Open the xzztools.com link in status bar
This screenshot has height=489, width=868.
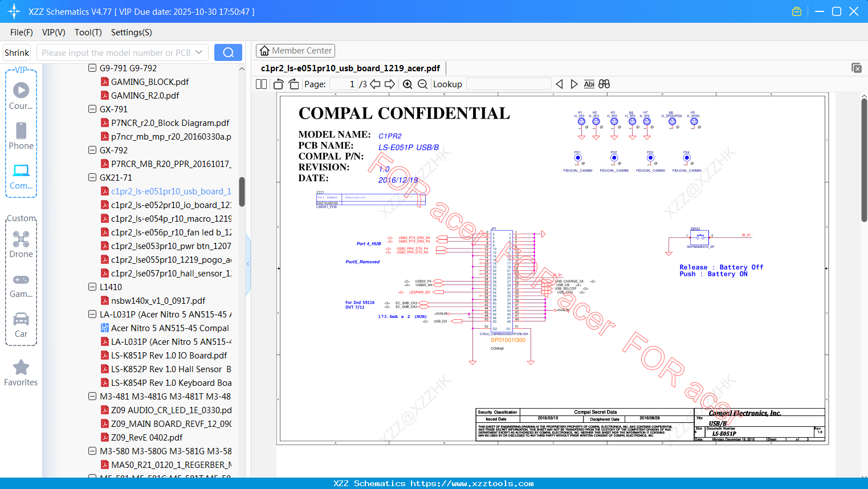[x=472, y=483]
